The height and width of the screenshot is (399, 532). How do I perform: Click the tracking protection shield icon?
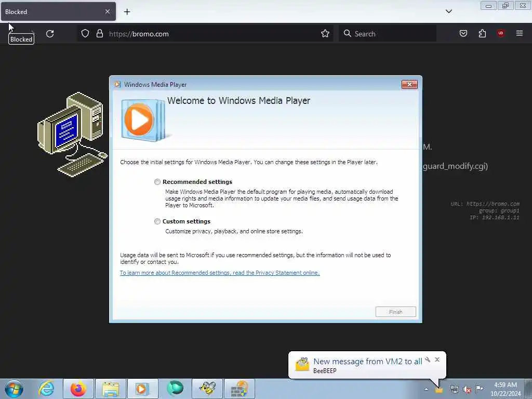[85, 34]
